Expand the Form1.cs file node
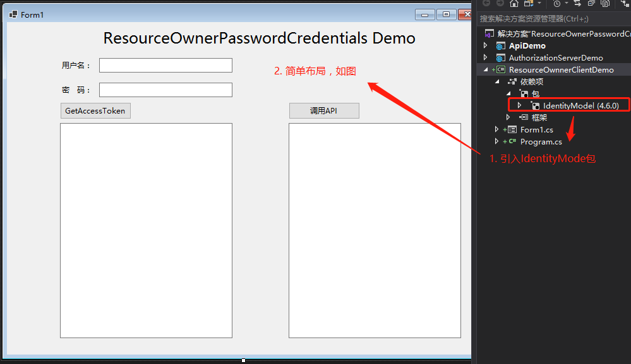631x364 pixels. pyautogui.click(x=497, y=129)
